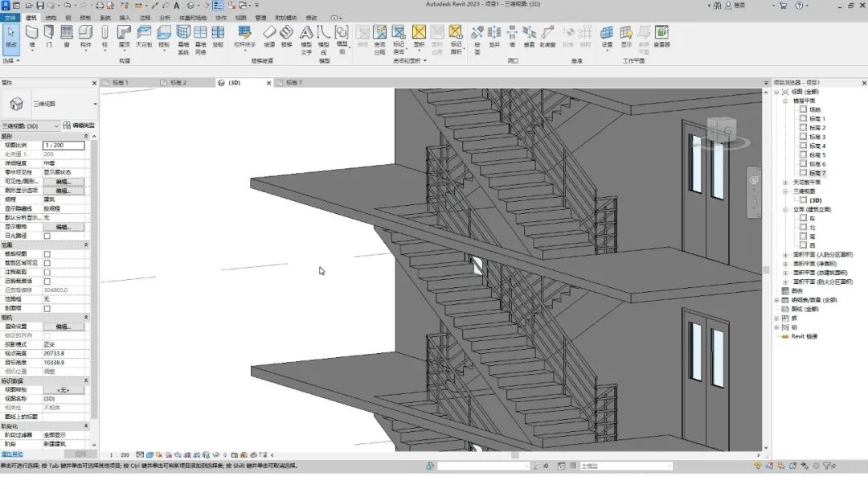The width and height of the screenshot is (868, 489).
Task: Click Edit button for Visibility/Graphics Overrides
Action: click(63, 182)
